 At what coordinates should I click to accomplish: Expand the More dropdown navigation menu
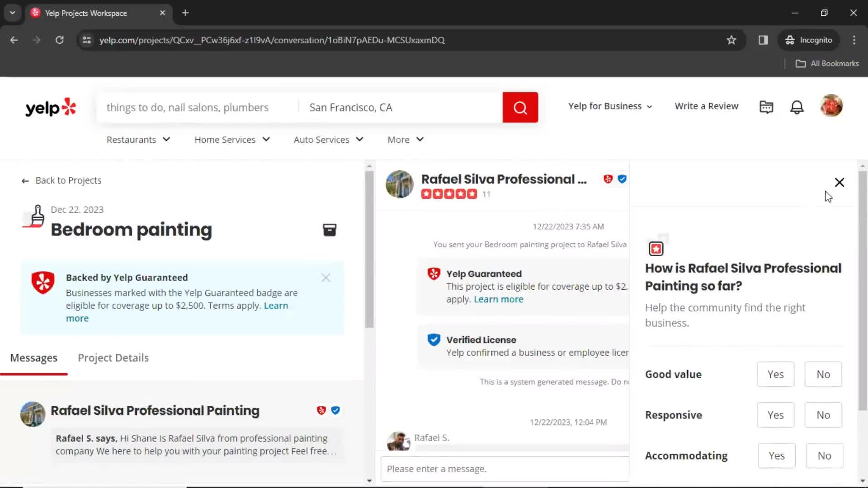click(406, 140)
